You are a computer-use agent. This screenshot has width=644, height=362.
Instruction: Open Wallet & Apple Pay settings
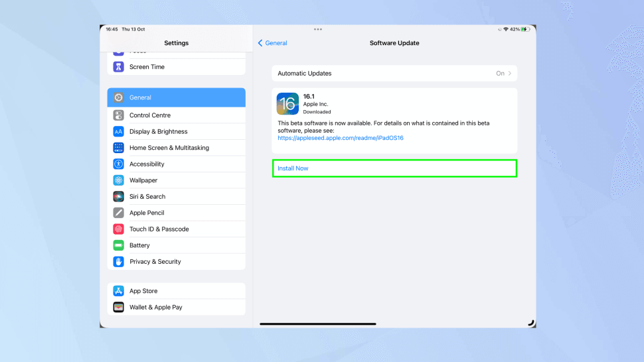point(176,307)
